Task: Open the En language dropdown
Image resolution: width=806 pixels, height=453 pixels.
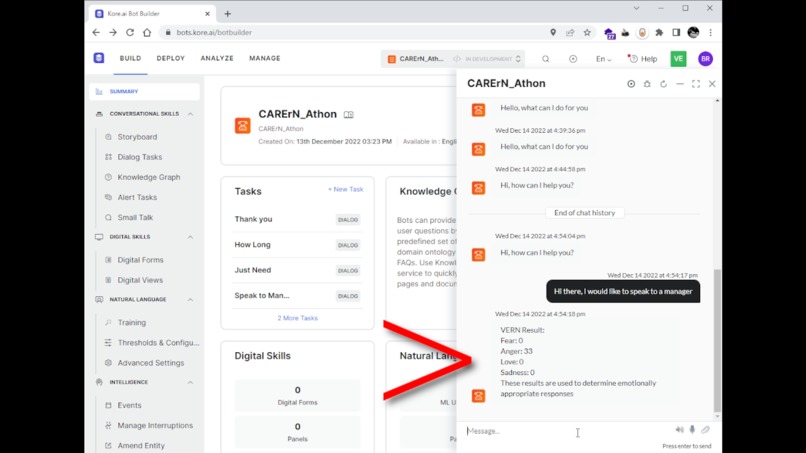Action: pyautogui.click(x=603, y=59)
